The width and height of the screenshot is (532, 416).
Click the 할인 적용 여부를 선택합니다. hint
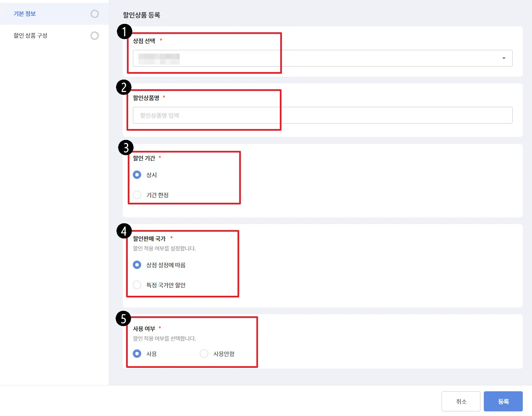[x=165, y=338]
